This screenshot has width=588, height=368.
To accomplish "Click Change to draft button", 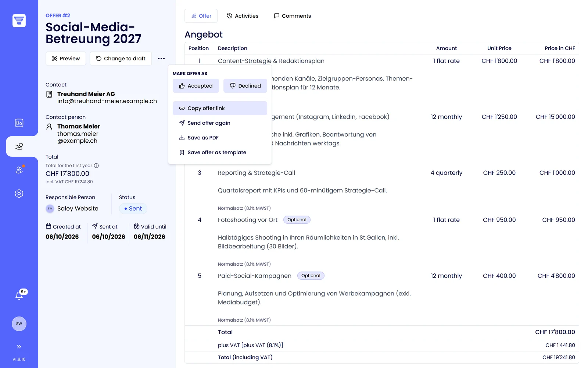I will tap(121, 59).
